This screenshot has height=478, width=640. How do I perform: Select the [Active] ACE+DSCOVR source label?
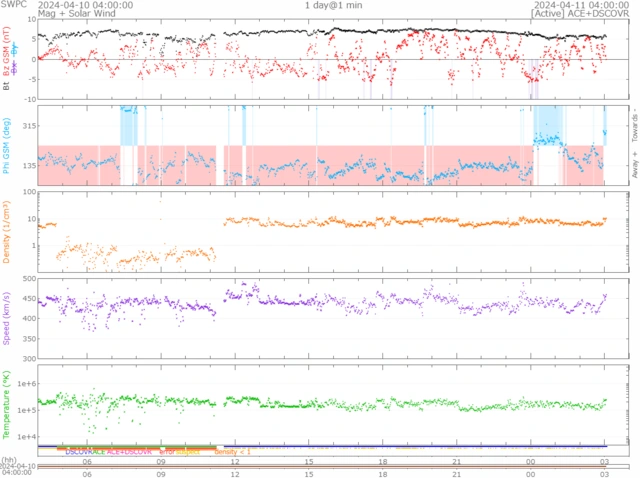coord(583,15)
